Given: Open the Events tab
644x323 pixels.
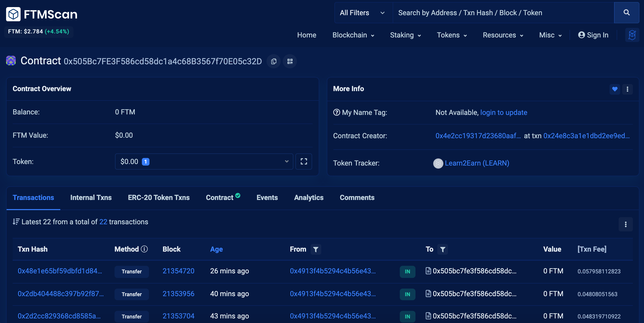Looking at the screenshot, I should click(x=267, y=198).
